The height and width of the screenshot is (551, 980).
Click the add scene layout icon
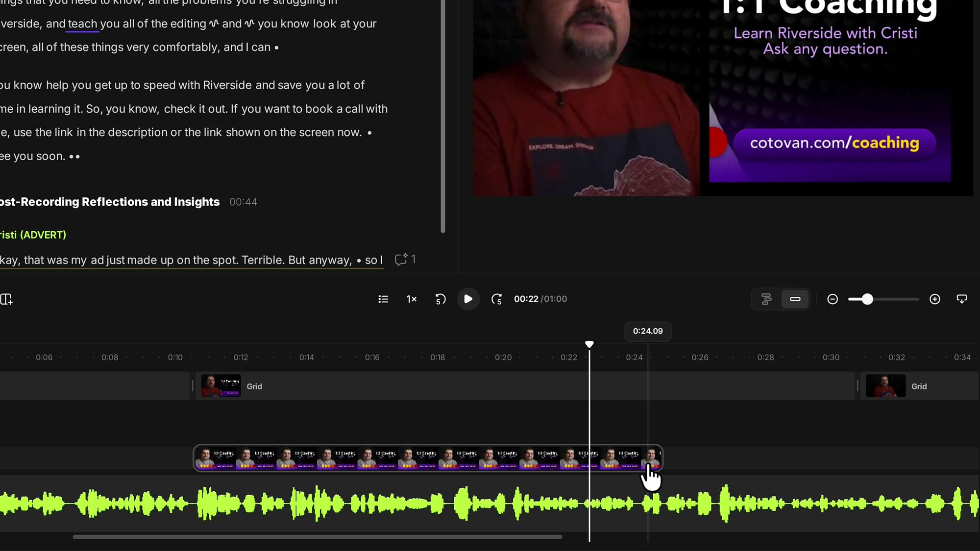click(x=6, y=299)
